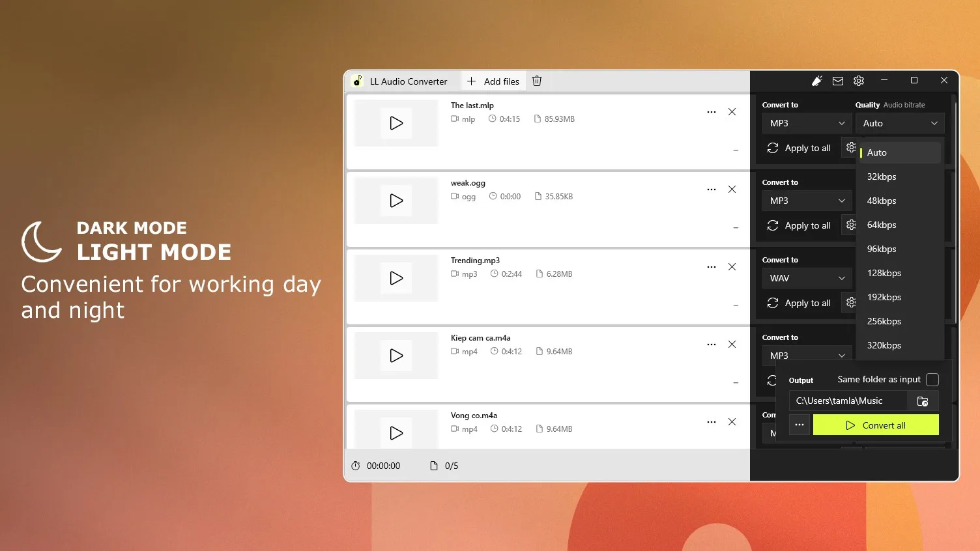Viewport: 980px width, 551px height.
Task: Open Convert to MP3 dropdown for weak.ogg
Action: pyautogui.click(x=807, y=201)
